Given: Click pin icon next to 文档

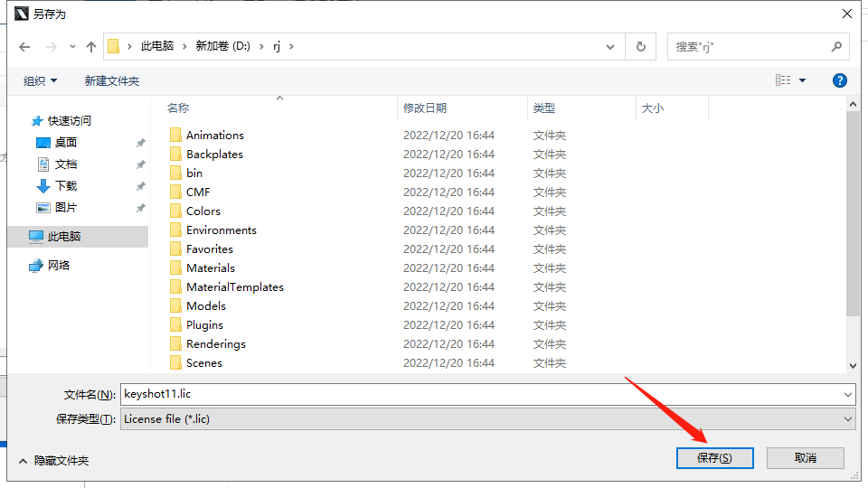Looking at the screenshot, I should point(141,164).
